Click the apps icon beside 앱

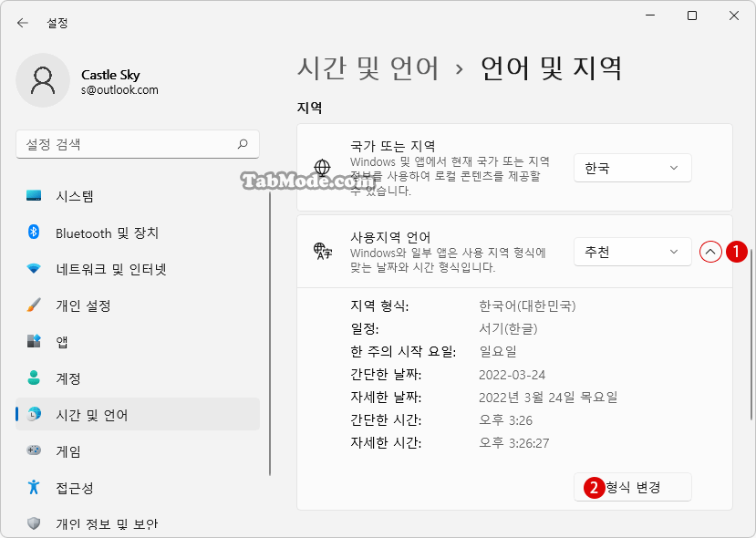(34, 341)
